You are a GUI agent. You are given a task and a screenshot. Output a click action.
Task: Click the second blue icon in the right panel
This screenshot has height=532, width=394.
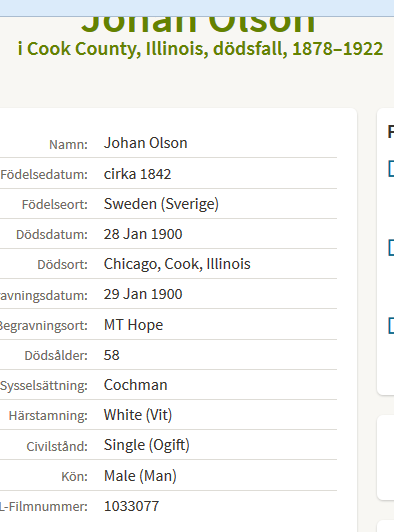tap(391, 247)
